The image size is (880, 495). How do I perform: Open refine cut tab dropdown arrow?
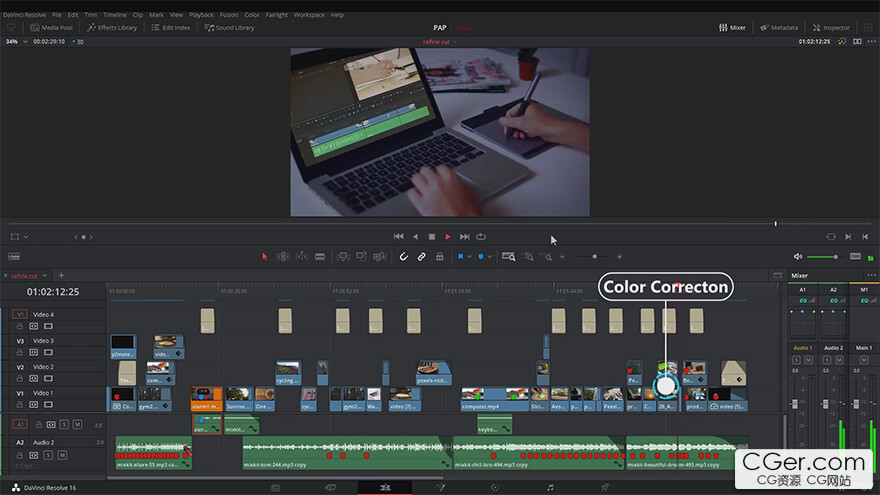(x=45, y=276)
